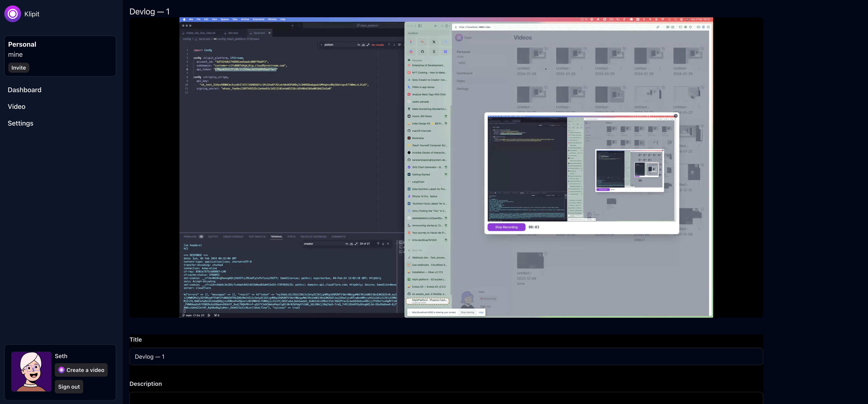Screen dimensions: 868x404
Task: In the video, click the Apple menu icon
Action: point(184,20)
